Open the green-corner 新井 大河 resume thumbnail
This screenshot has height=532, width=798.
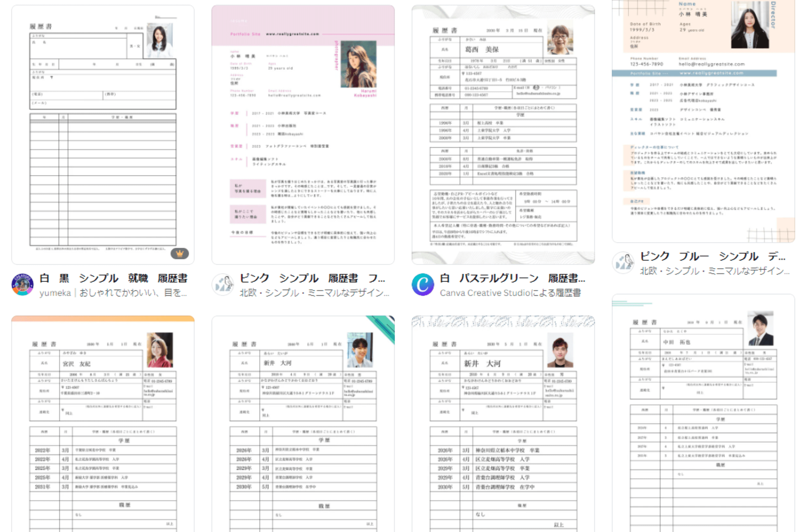(x=303, y=424)
